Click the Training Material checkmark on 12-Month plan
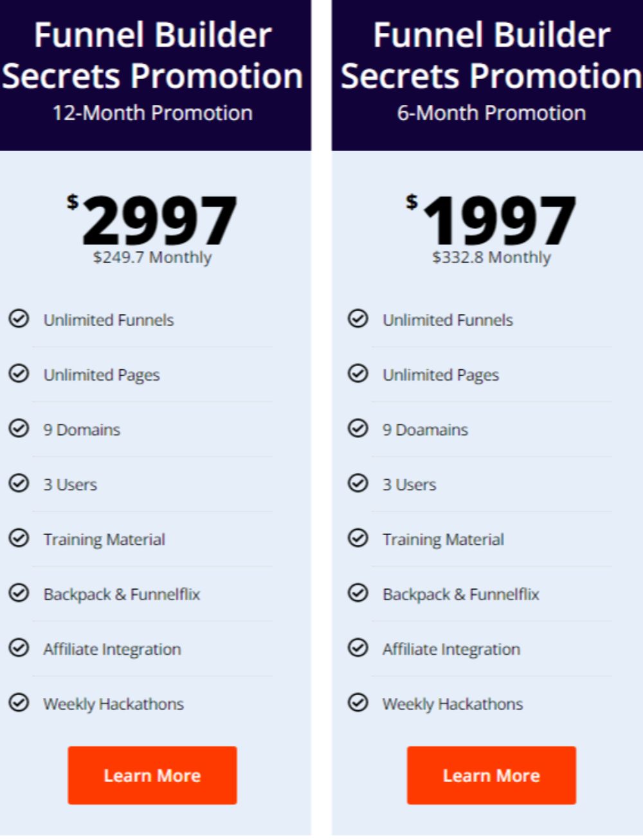This screenshot has height=840, width=643. tap(19, 538)
